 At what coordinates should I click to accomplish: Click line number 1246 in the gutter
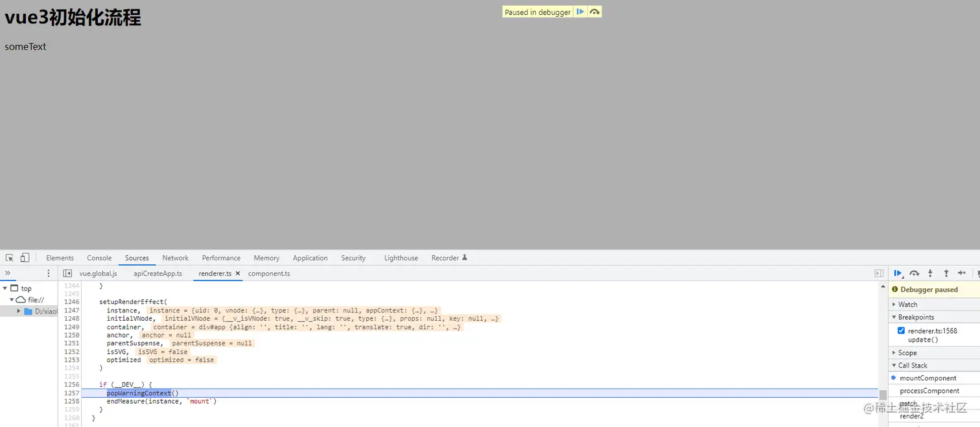pos(71,302)
